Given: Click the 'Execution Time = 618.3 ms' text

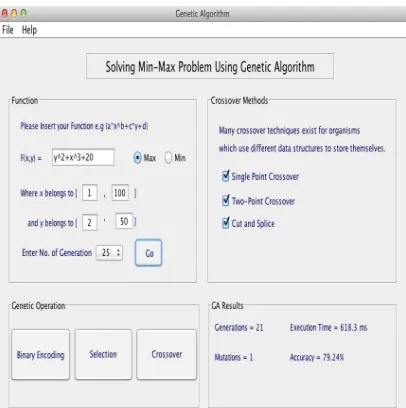Looking at the screenshot, I should tap(329, 328).
